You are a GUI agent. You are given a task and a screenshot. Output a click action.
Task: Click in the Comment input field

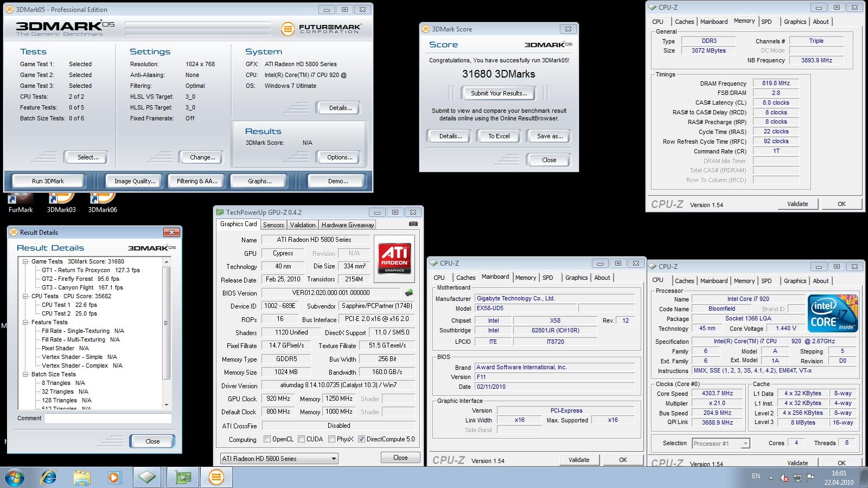[108, 419]
